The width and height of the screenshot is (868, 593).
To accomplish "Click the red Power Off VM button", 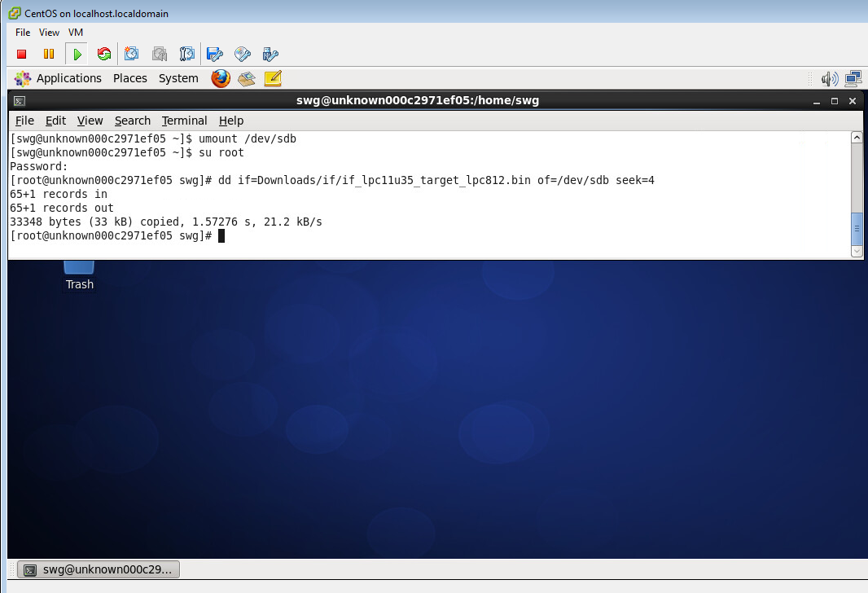I will pyautogui.click(x=22, y=55).
